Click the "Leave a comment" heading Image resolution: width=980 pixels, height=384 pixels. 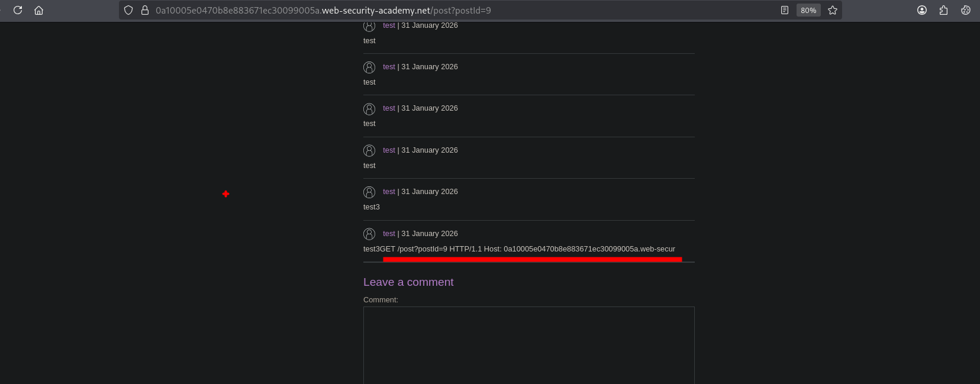point(408,282)
